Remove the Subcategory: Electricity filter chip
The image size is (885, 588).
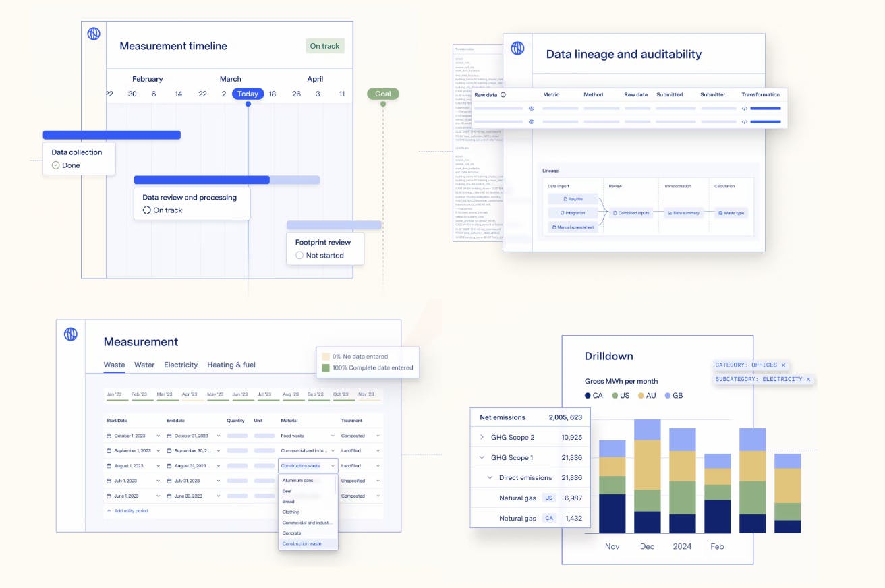[x=808, y=379]
